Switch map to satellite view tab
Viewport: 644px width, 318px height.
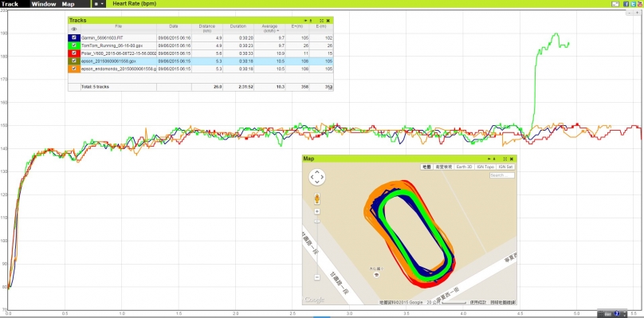[x=444, y=167]
